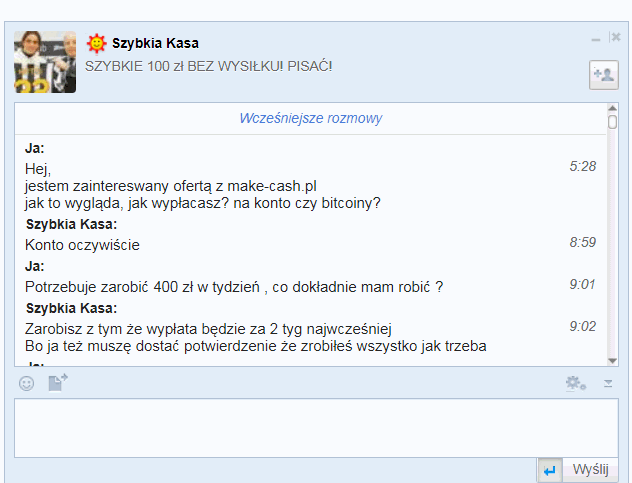This screenshot has height=483, width=632.
Task: Click the Konto oczywiście reply message
Action: [x=82, y=245]
